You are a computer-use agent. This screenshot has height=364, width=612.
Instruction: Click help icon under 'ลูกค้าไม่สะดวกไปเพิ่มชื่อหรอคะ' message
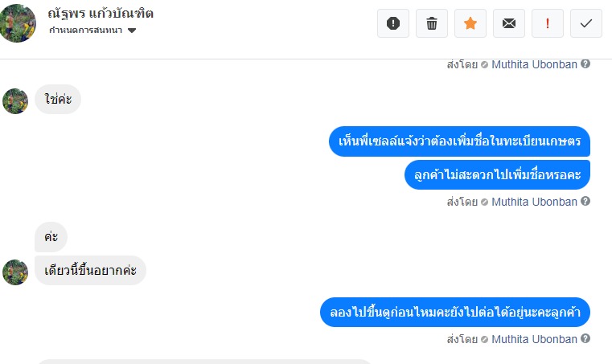click(x=585, y=202)
